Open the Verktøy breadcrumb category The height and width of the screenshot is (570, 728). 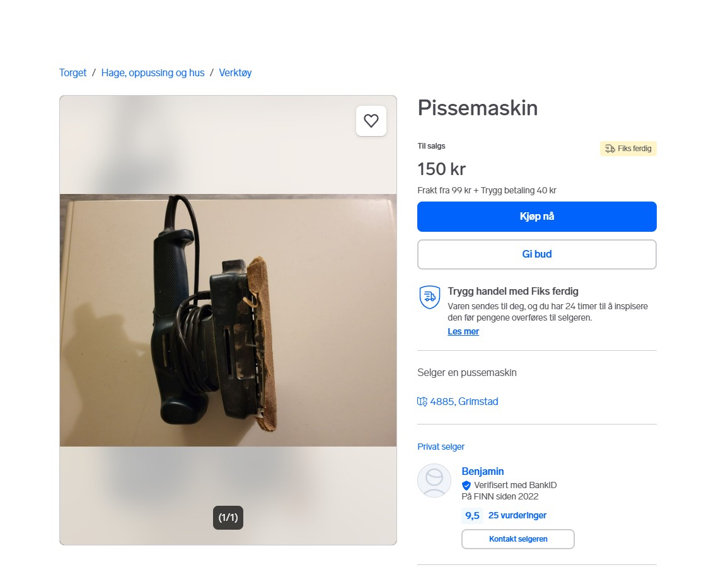(235, 73)
